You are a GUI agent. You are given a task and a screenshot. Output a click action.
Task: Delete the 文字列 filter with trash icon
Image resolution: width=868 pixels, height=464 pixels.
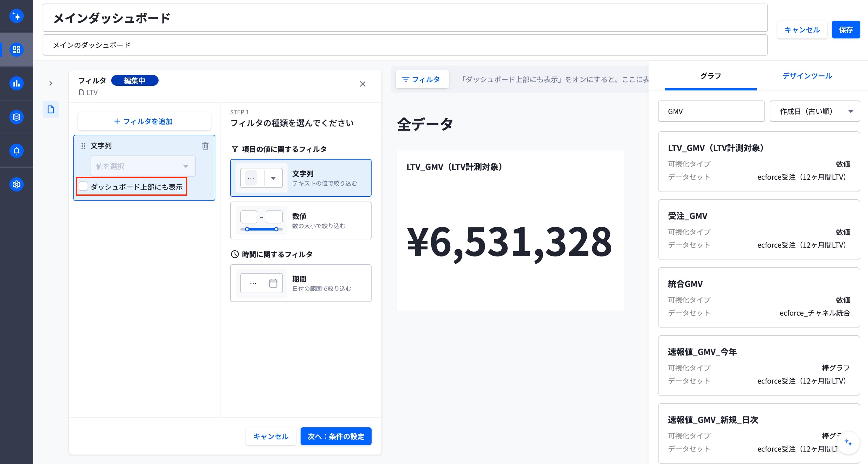click(205, 146)
